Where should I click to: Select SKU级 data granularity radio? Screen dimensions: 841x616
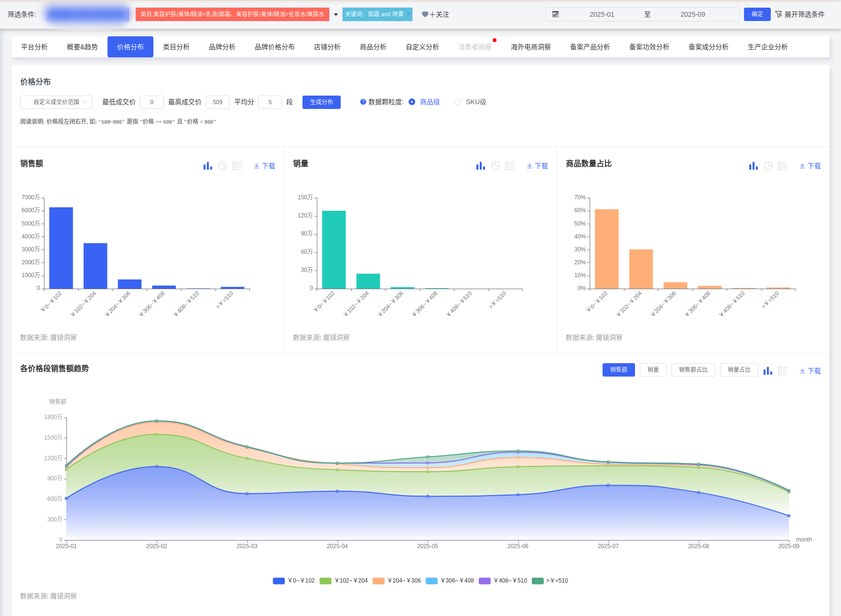click(458, 102)
